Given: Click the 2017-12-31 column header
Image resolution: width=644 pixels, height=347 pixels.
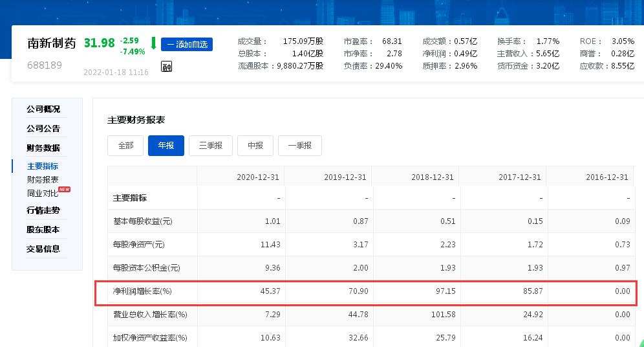Looking at the screenshot, I should [520, 177].
